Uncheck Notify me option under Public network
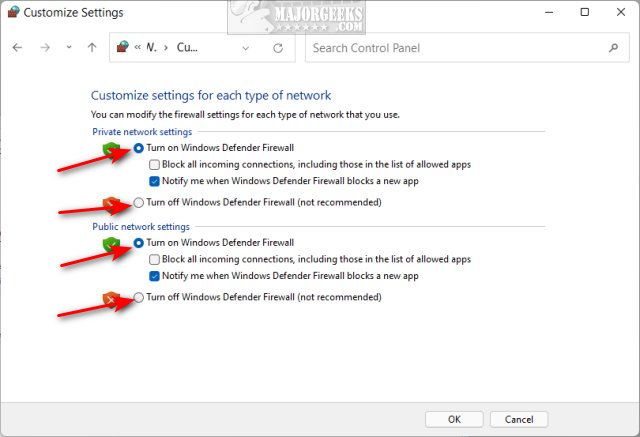Screen dimensions: 640x437 click(154, 276)
